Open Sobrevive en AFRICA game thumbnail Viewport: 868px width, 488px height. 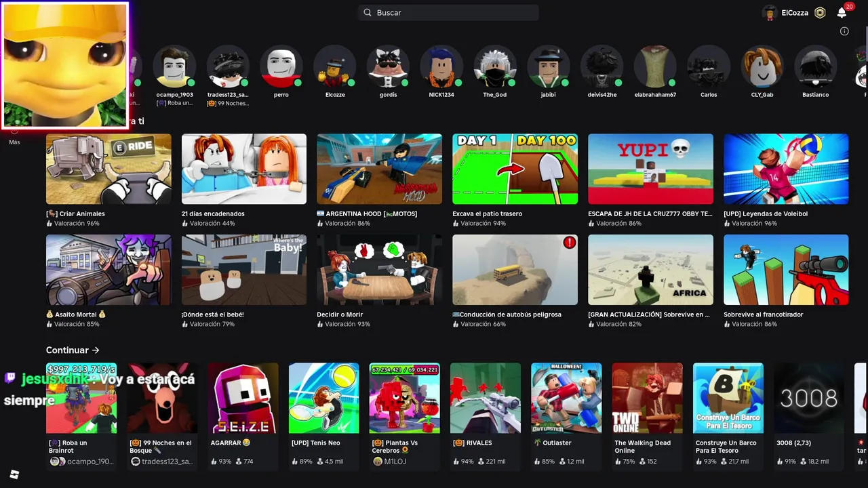pyautogui.click(x=651, y=270)
